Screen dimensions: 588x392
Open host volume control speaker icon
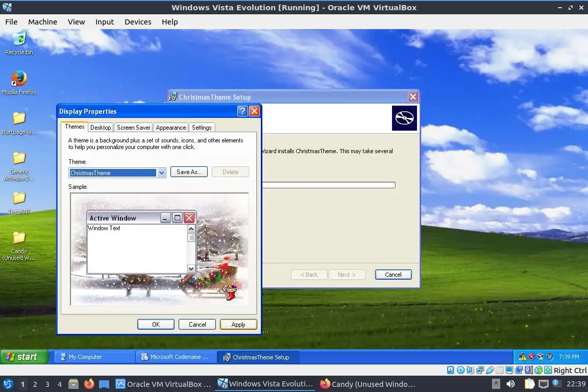[510, 384]
